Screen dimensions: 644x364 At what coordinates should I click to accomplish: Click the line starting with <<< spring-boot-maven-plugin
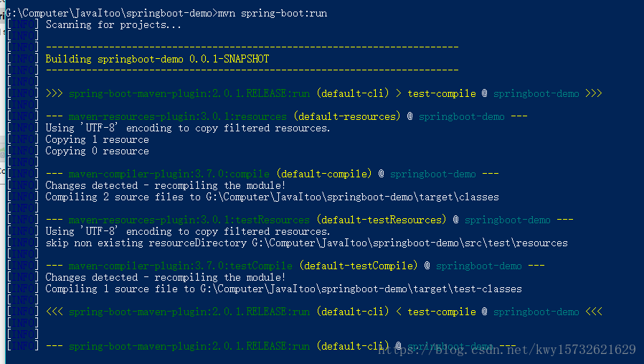323,312
